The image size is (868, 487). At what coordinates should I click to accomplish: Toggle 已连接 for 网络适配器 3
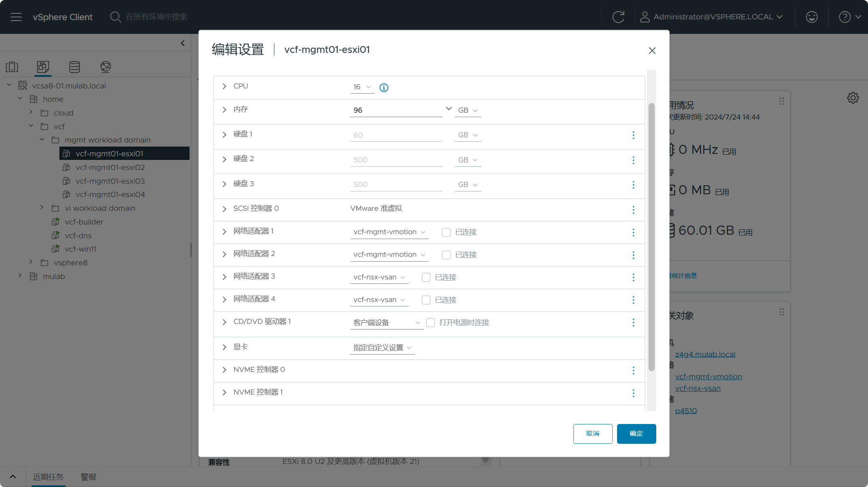pyautogui.click(x=426, y=277)
